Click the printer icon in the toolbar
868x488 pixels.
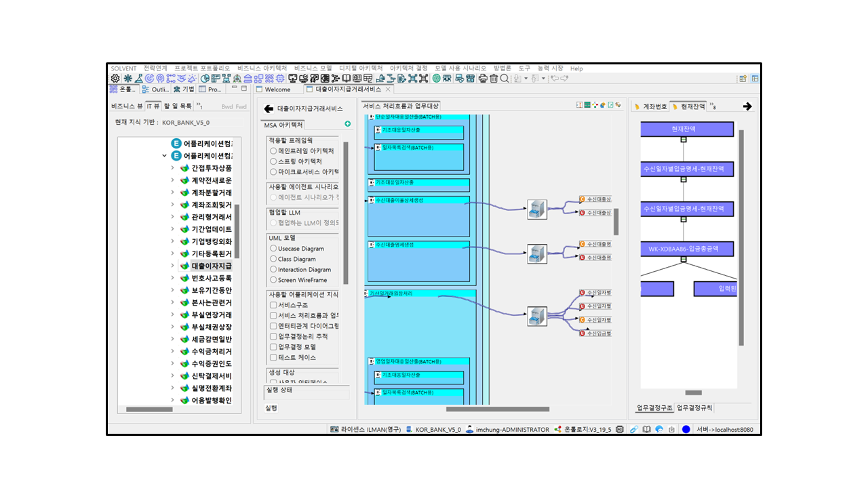[x=483, y=79]
